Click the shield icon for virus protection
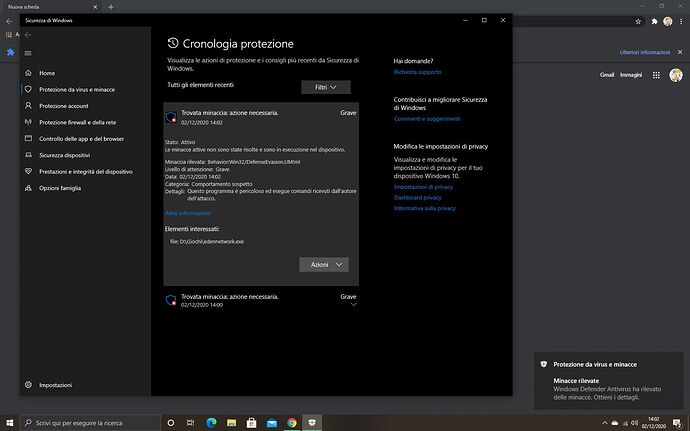Image resolution: width=690 pixels, height=431 pixels. [28, 89]
